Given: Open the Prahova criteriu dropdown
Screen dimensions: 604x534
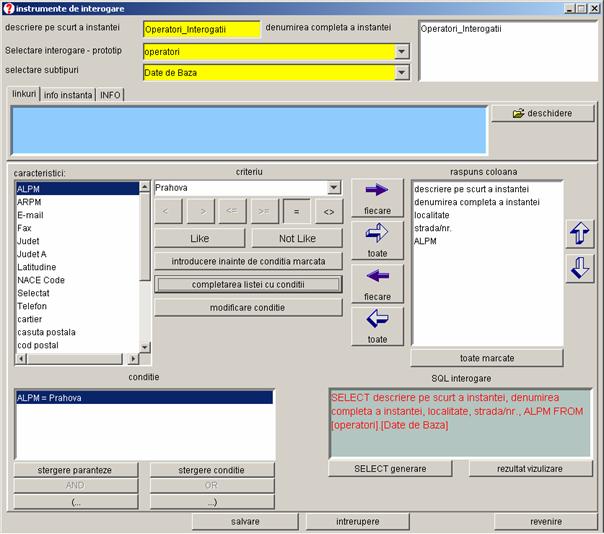Looking at the screenshot, I should pos(333,188).
